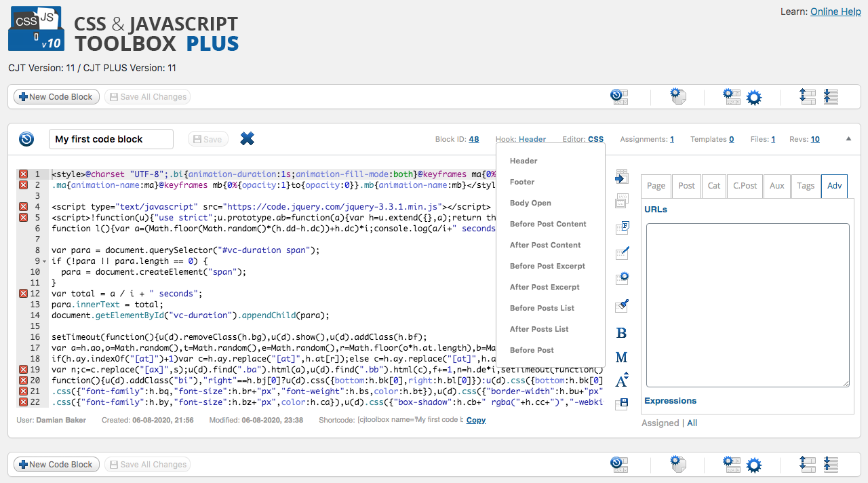Viewport: 868px width, 483px height.
Task: Click the paintbrush icon beside the editor
Action: coord(622,306)
